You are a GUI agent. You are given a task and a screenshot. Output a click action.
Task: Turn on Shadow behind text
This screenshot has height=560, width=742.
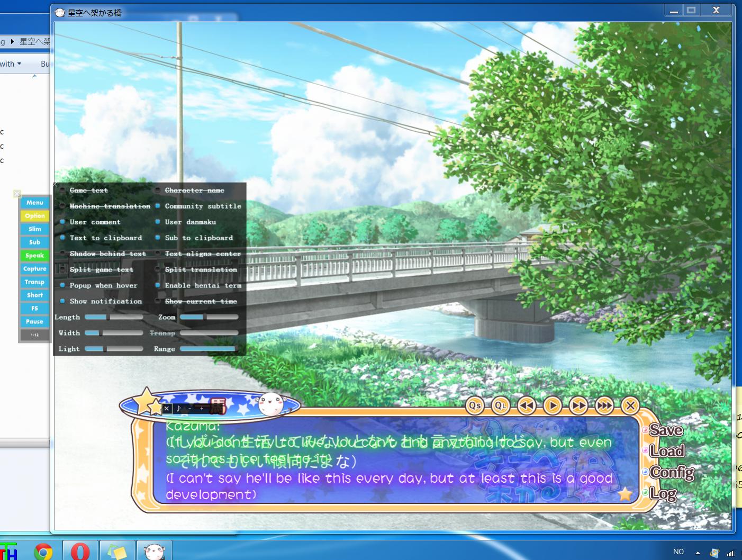(x=62, y=254)
